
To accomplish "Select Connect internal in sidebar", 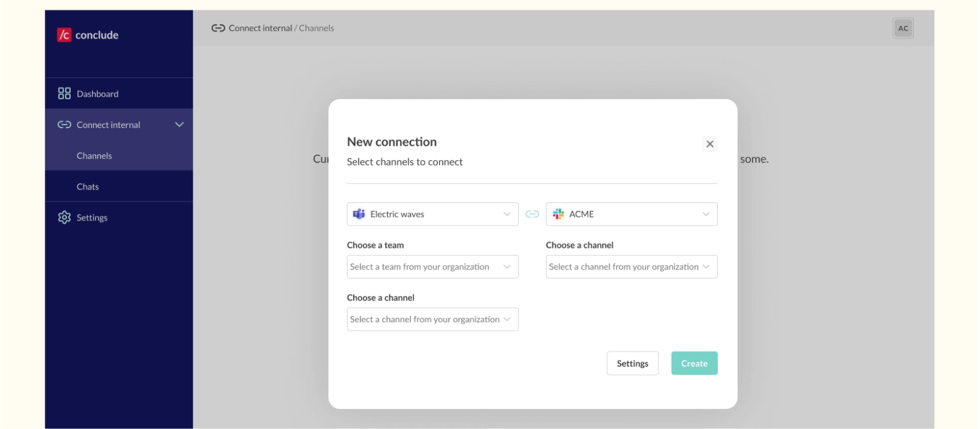I will tap(119, 124).
